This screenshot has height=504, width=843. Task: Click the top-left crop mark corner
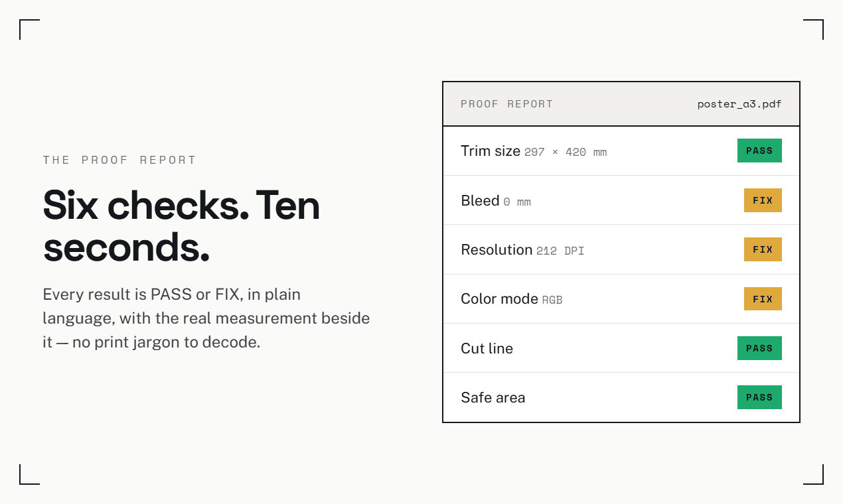[29, 29]
